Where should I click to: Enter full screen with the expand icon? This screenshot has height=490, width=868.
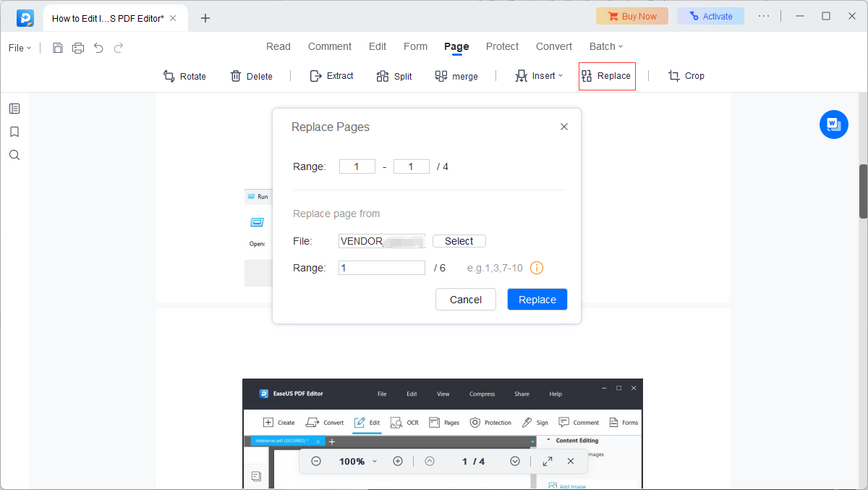point(548,461)
